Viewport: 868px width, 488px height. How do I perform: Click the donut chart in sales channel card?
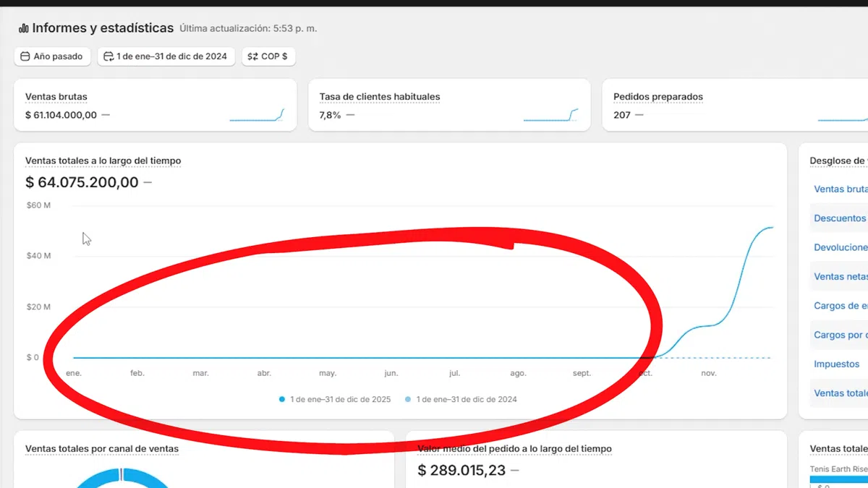[123, 477]
